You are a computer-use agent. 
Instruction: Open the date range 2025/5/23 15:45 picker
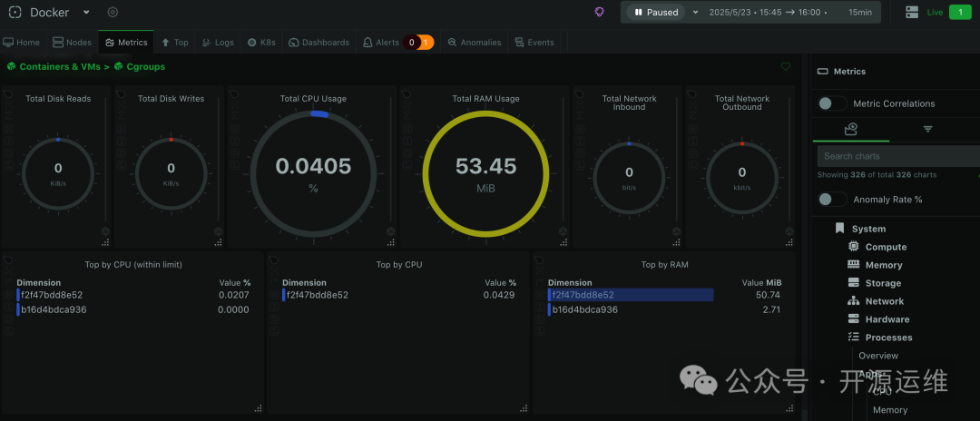[769, 12]
